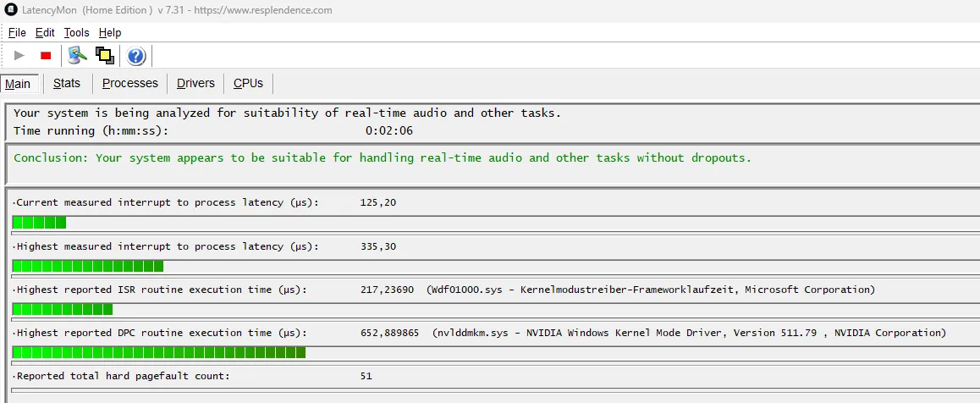This screenshot has height=403, width=980.
Task: Stop monitoring with the red square icon
Action: click(x=46, y=56)
